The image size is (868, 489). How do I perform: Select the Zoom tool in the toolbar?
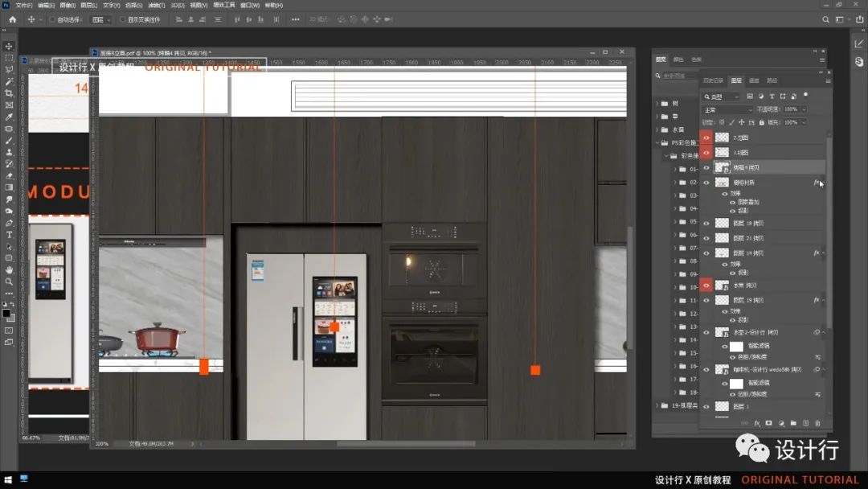[x=9, y=281]
